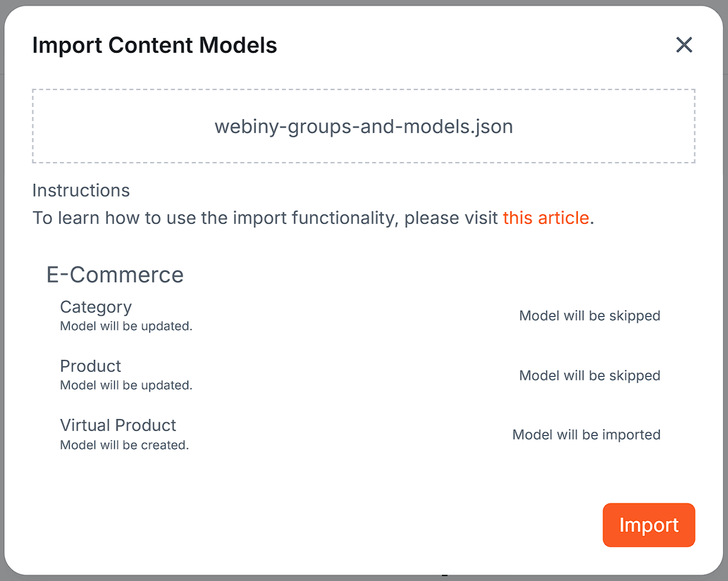
Task: Open Virtual Product's Model will be imported status
Action: 586,435
